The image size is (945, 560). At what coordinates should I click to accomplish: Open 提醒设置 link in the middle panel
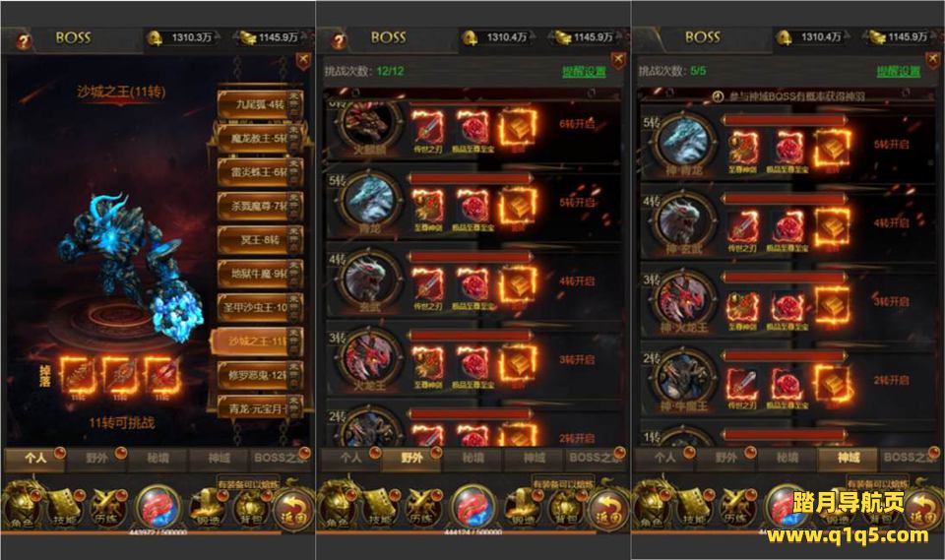584,72
